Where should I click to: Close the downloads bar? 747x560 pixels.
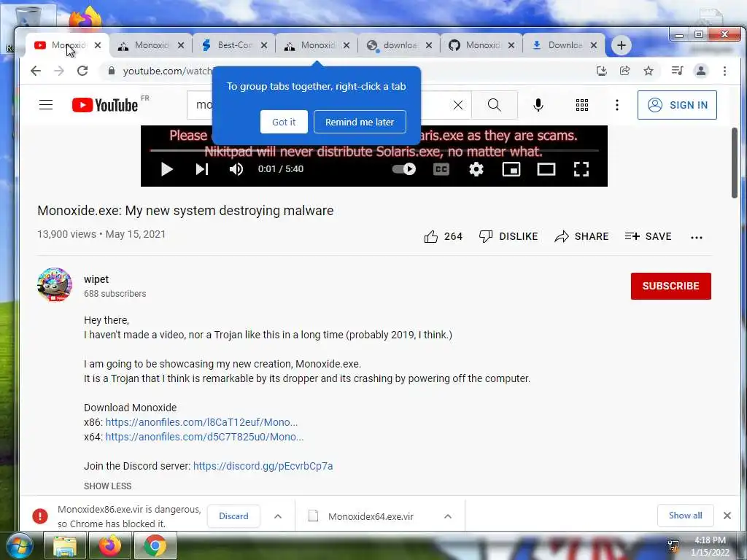(727, 516)
